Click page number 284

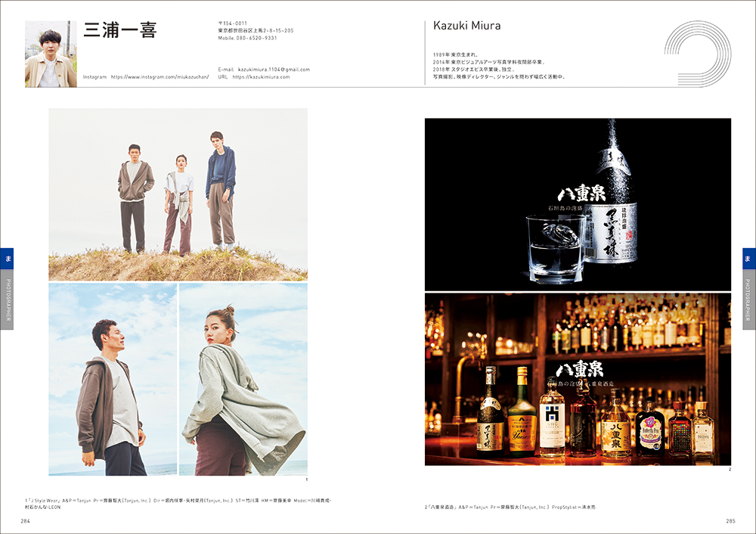(25, 521)
